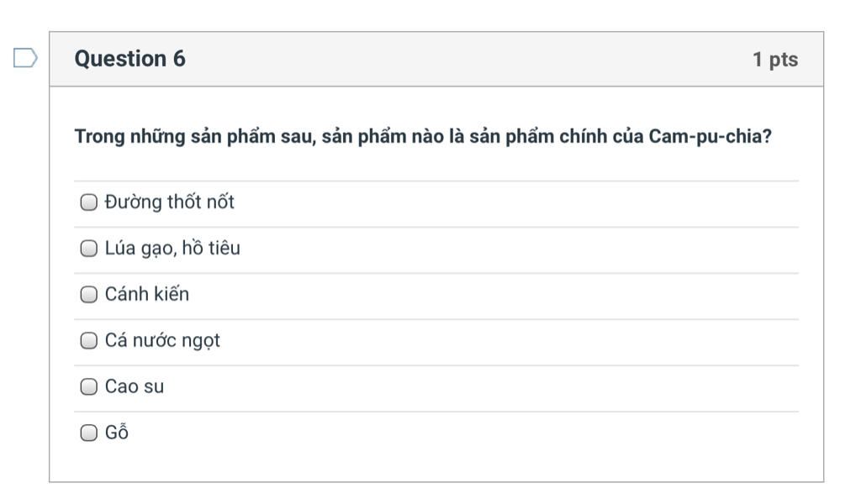Toggle the 'Gỗ' checkbox
The height and width of the screenshot is (504, 861).
coord(88,433)
